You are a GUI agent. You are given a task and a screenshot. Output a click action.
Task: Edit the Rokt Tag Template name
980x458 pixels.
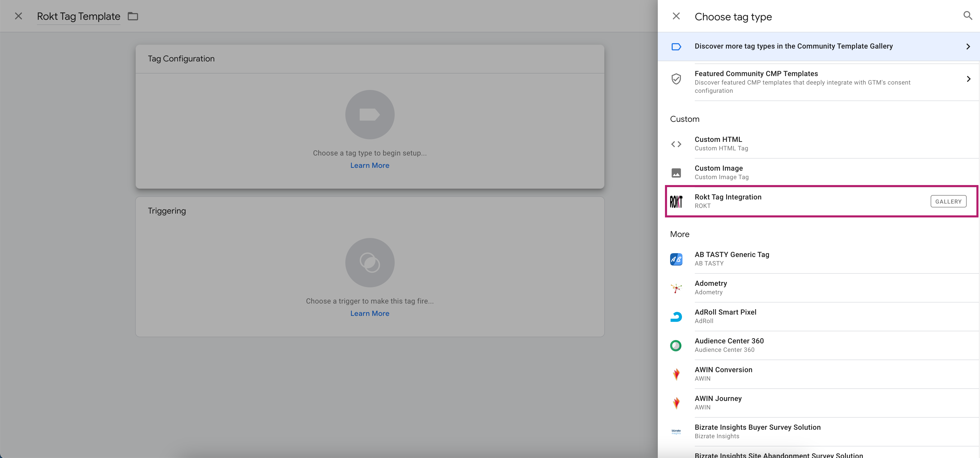pos(79,16)
